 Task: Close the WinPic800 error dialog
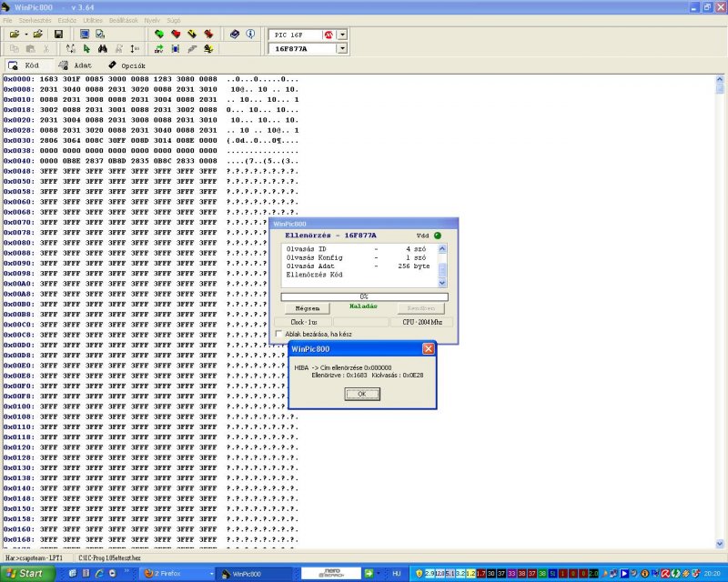pyautogui.click(x=428, y=348)
